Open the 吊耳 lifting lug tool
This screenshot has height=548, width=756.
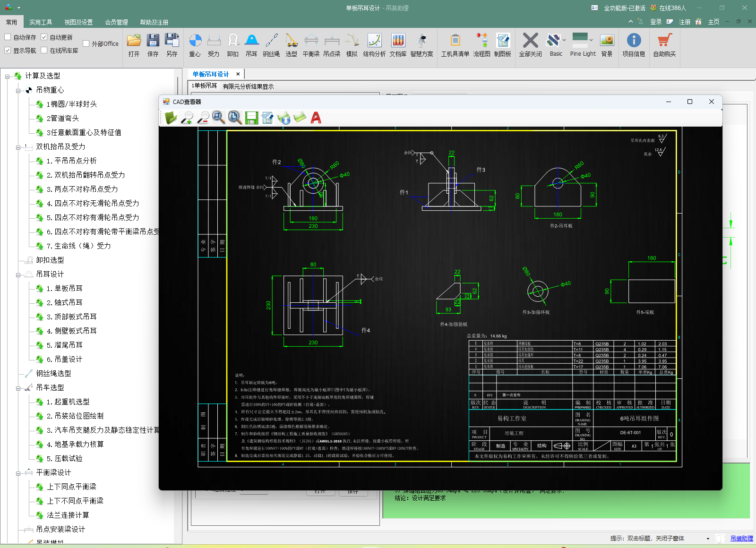(x=252, y=45)
